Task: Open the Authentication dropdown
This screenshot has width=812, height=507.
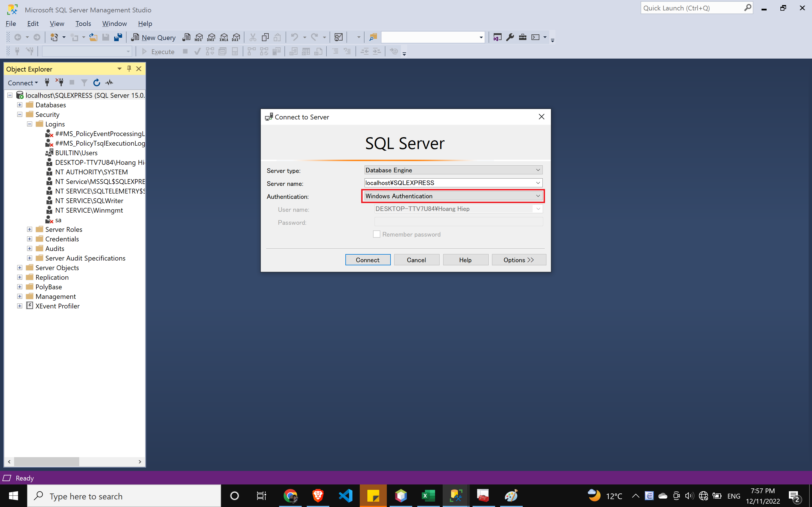Action: [x=538, y=196]
